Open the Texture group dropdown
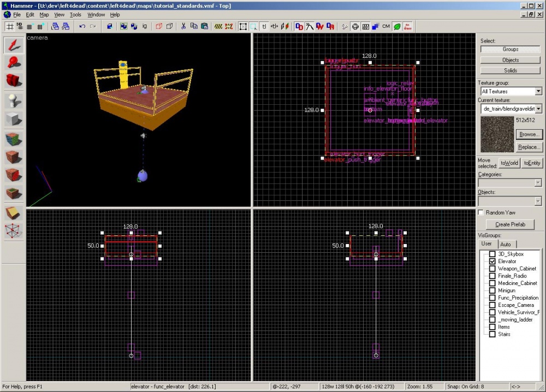This screenshot has height=392, width=546. [x=538, y=91]
